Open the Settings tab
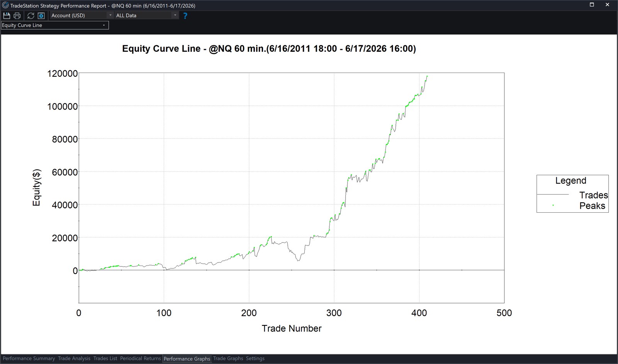Viewport: 618px width, 364px height. (x=255, y=359)
